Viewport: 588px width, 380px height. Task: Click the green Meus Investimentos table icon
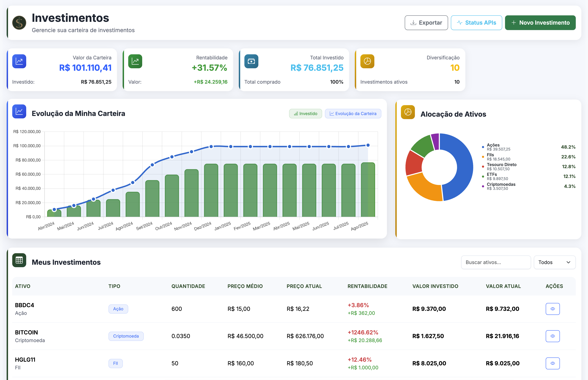coord(19,260)
